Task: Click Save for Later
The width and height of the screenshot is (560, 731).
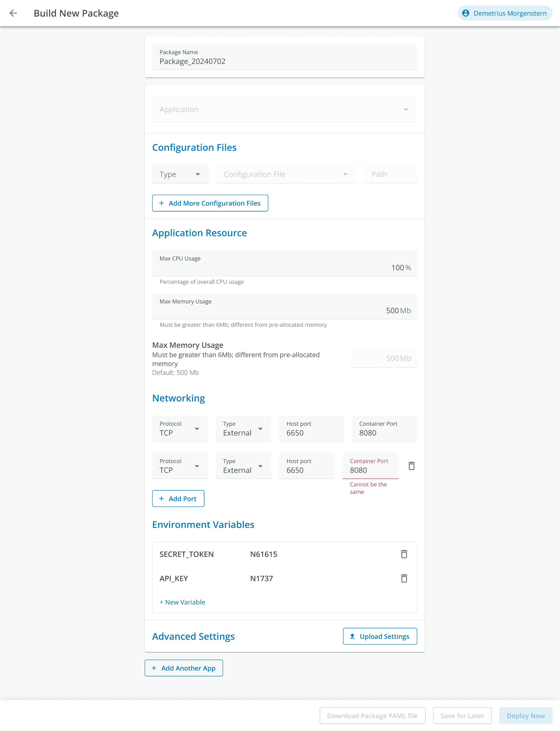Action: tap(462, 716)
